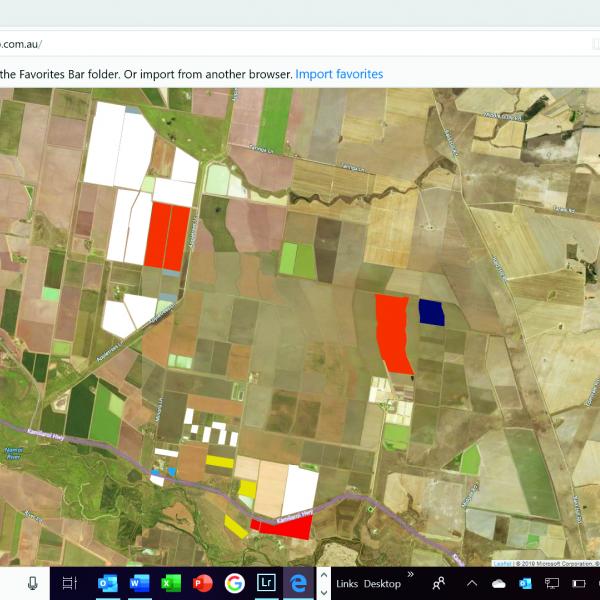Viewport: 600px width, 600px height.
Task: Click the Import favorites link
Action: (339, 74)
